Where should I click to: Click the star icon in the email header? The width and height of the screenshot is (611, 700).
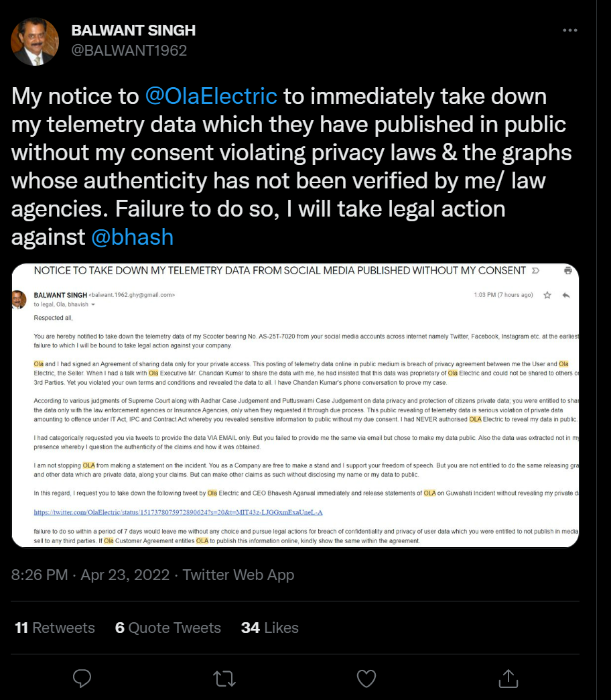(547, 295)
